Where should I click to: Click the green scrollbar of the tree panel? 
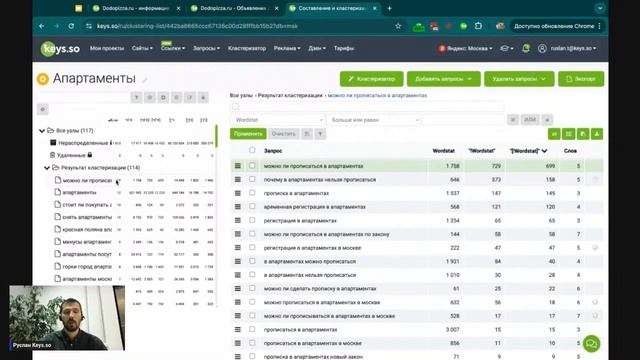tap(216, 136)
